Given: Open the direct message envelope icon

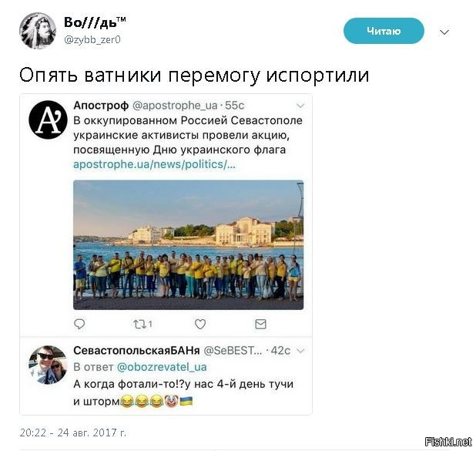Looking at the screenshot, I should (x=261, y=325).
